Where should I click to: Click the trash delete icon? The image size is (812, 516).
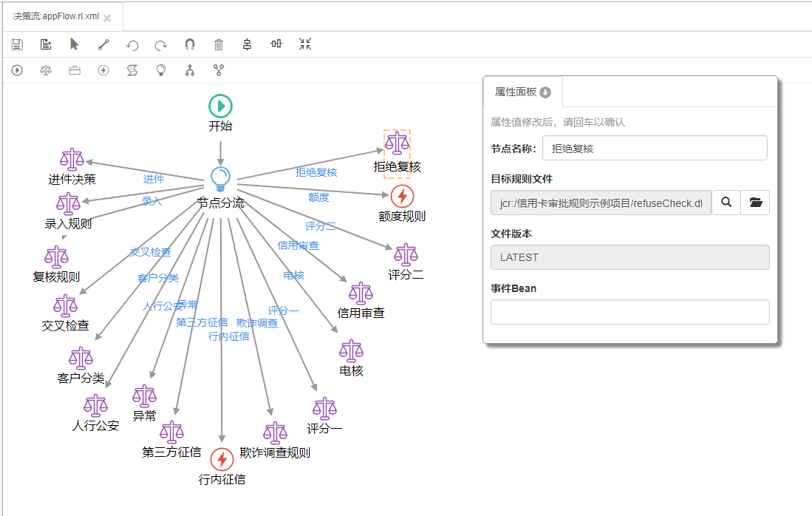(x=219, y=44)
